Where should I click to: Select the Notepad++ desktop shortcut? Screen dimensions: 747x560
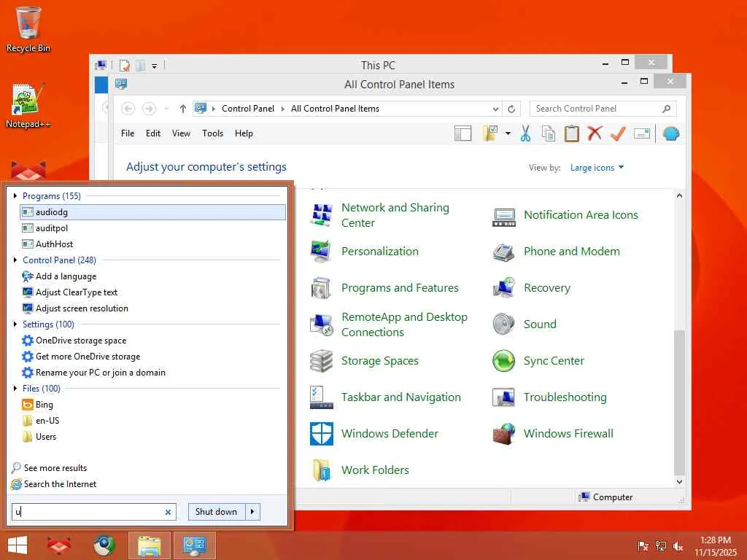(x=28, y=106)
